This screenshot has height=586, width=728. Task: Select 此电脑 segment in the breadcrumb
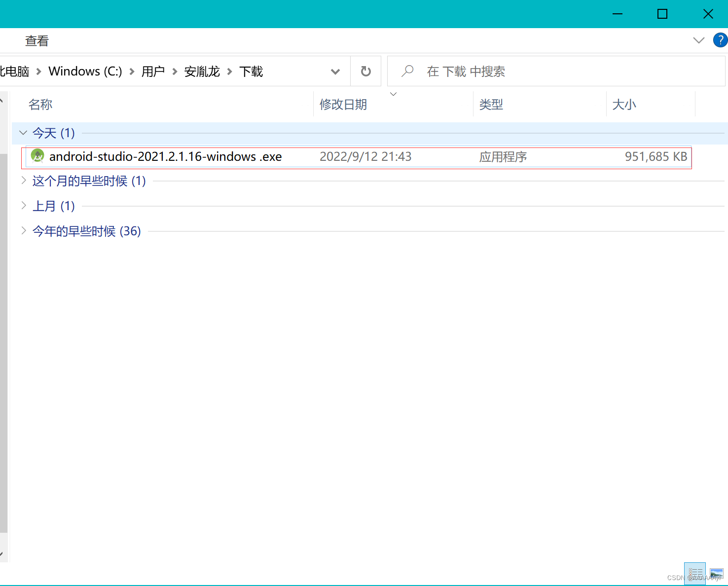pyautogui.click(x=15, y=72)
